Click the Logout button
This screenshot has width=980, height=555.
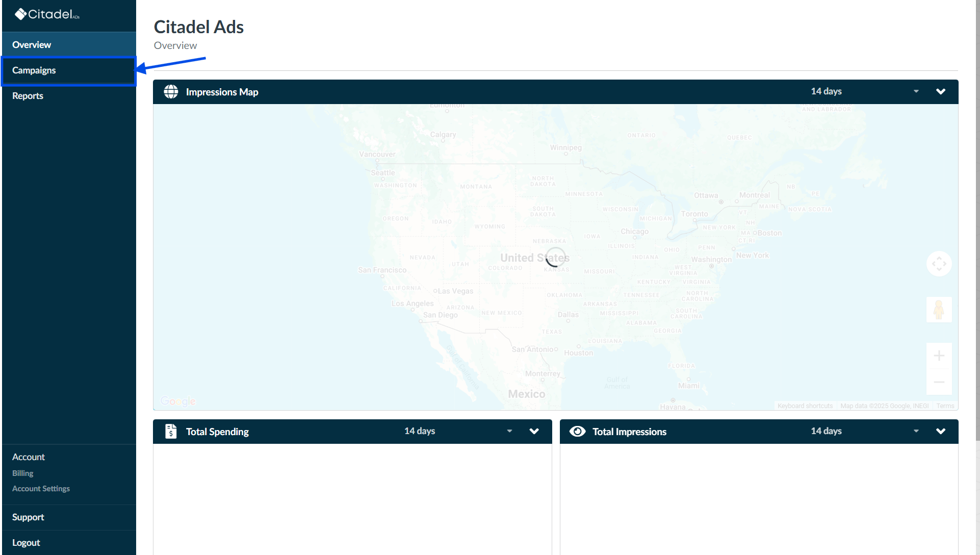[26, 543]
